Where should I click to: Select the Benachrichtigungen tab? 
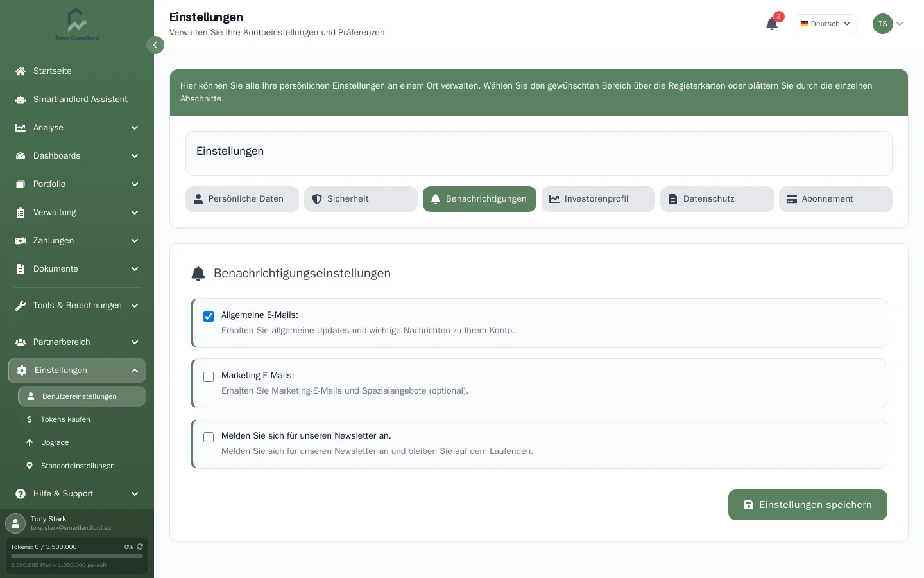479,199
